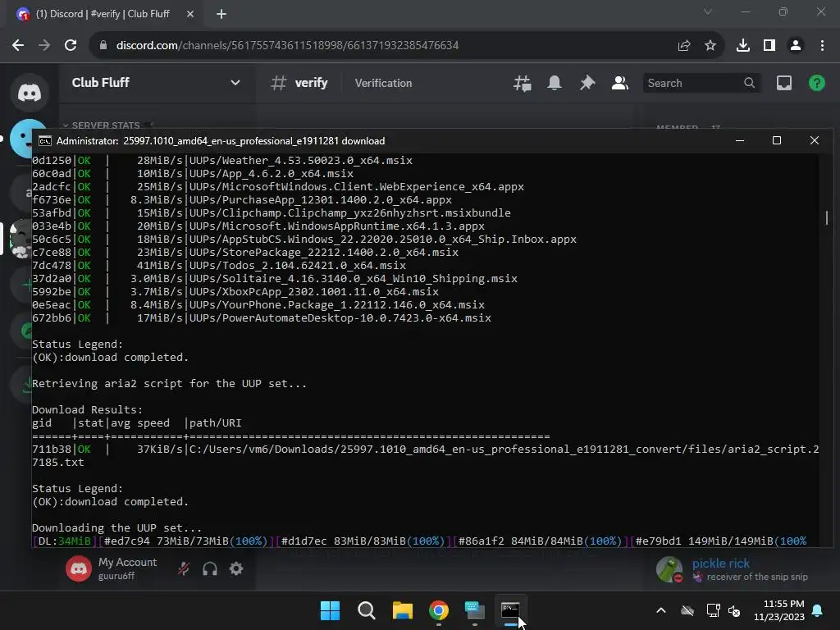This screenshot has height=630, width=840.
Task: Open Discord help question mark icon
Action: click(x=816, y=83)
